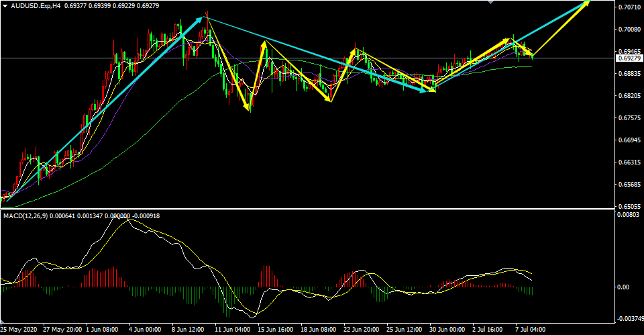
Task: Click the -0.003749 MACD scale label
Action: tap(629, 318)
